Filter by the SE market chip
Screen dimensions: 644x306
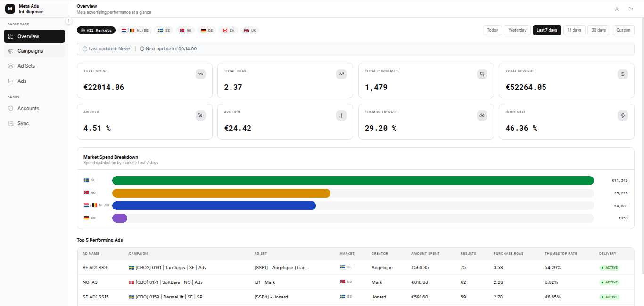point(164,30)
